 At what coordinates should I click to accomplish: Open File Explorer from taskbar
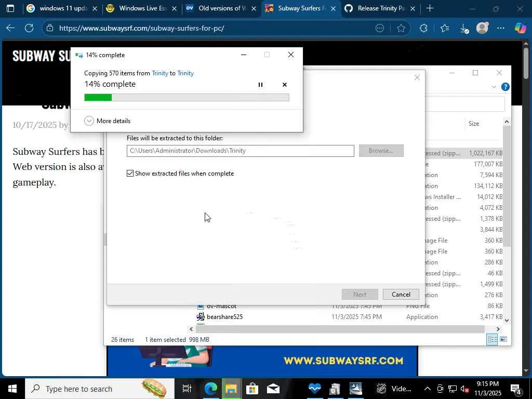click(231, 389)
